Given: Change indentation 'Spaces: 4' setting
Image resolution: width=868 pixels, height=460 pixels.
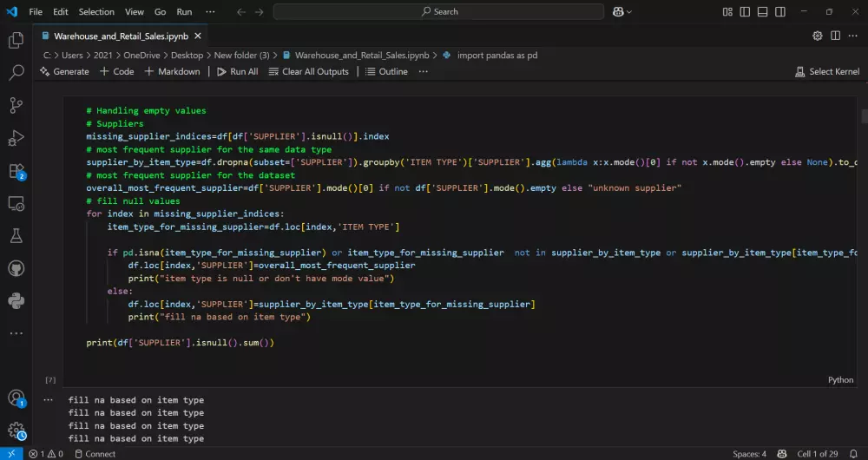Looking at the screenshot, I should coord(750,454).
